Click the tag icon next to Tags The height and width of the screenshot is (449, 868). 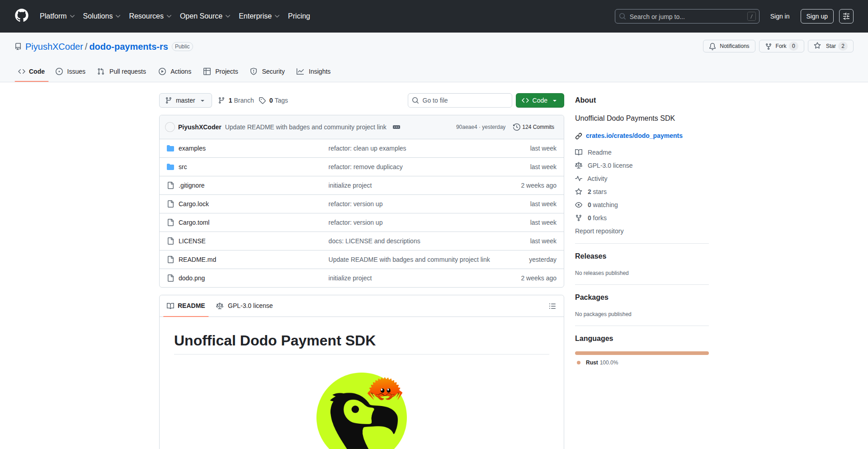tap(262, 100)
